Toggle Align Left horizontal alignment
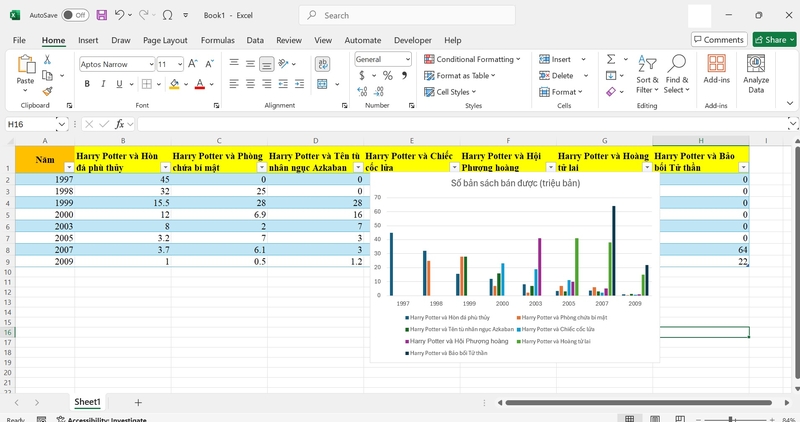 234,84
